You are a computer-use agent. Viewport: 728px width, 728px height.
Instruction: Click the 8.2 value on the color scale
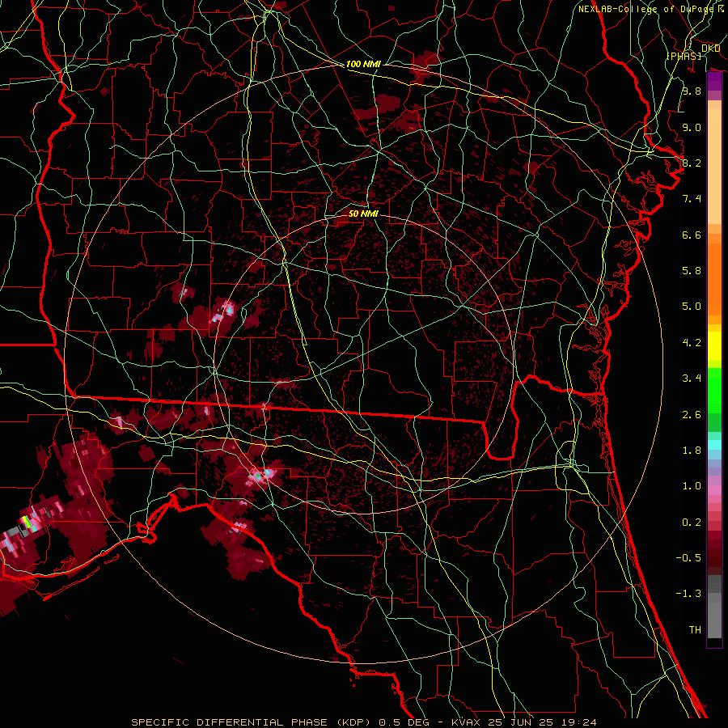[692, 163]
